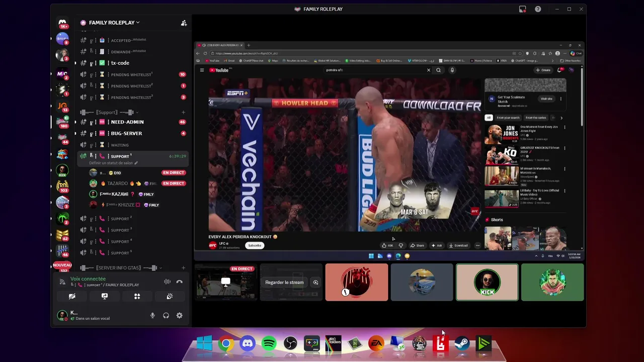Screen dimensions: 644x362
Task: Join the SUPPORT 2 voice channel
Action: point(133,219)
